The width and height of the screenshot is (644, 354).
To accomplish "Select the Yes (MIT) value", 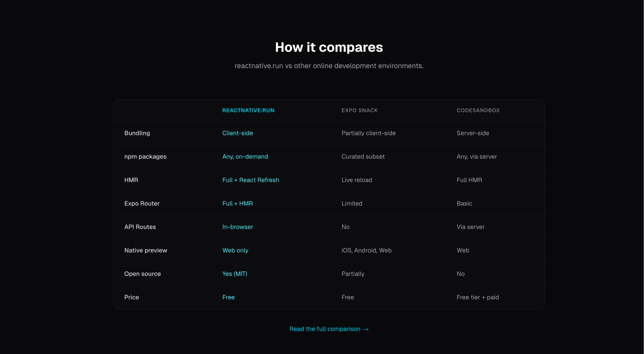I will (235, 273).
